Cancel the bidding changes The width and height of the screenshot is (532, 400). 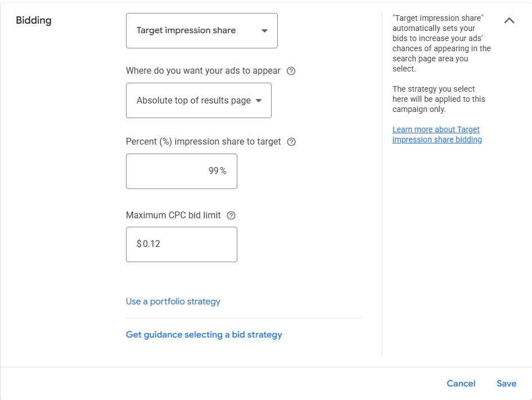pos(461,384)
